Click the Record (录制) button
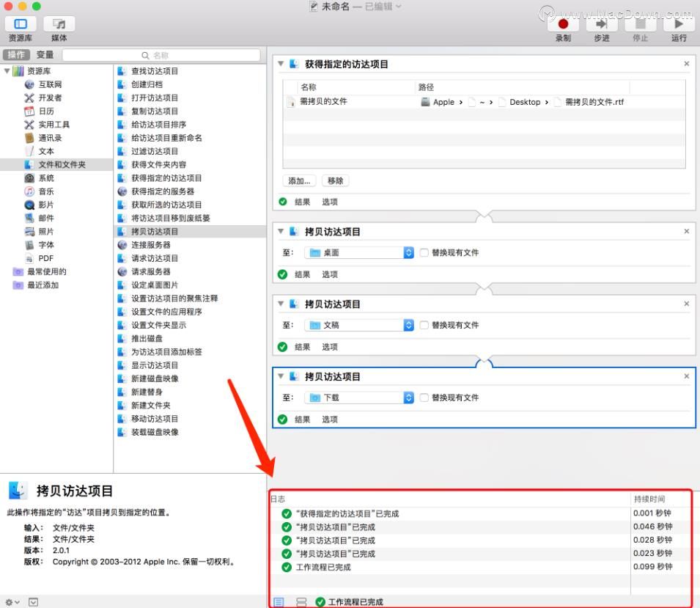 pyautogui.click(x=563, y=24)
